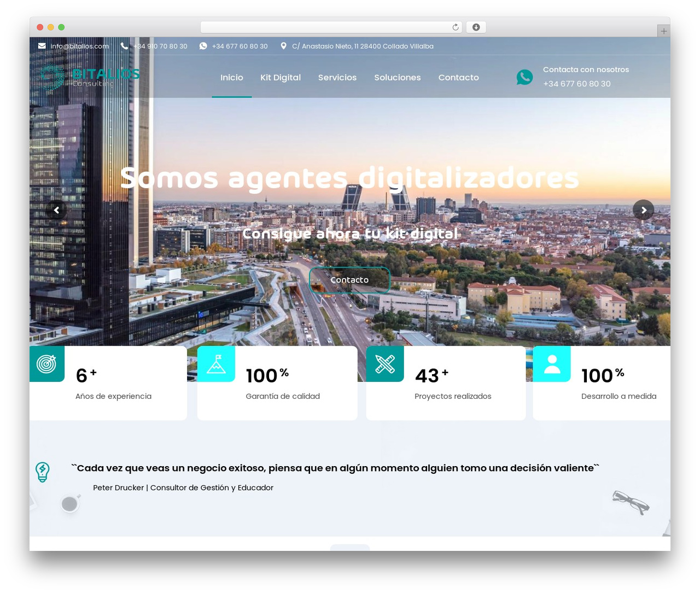Click the envelope email icon
Image resolution: width=700 pixels, height=593 pixels.
42,46
